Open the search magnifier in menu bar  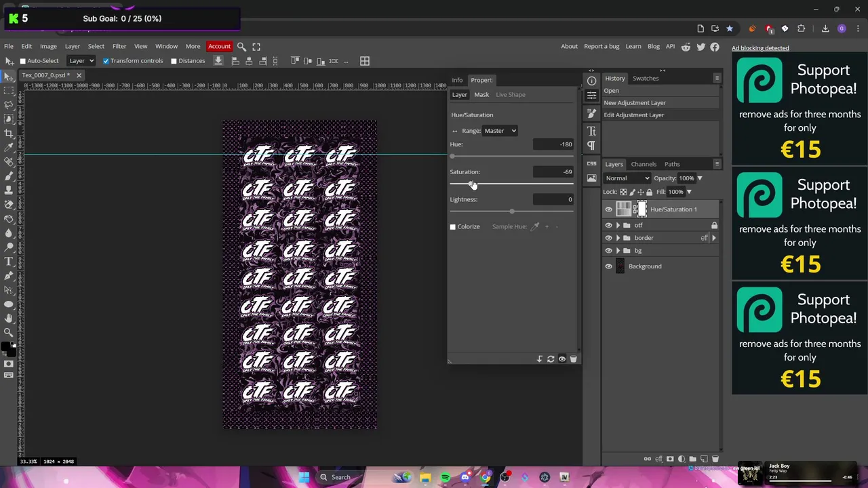click(241, 47)
